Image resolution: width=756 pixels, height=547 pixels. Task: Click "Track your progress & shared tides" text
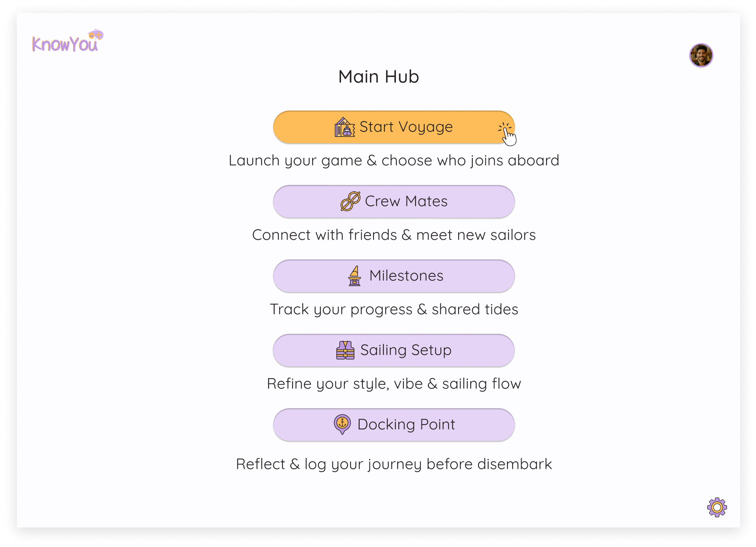tap(394, 310)
